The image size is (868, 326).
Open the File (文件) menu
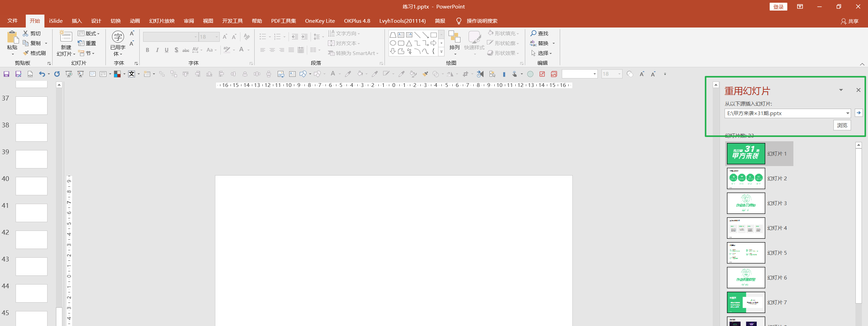tap(13, 21)
